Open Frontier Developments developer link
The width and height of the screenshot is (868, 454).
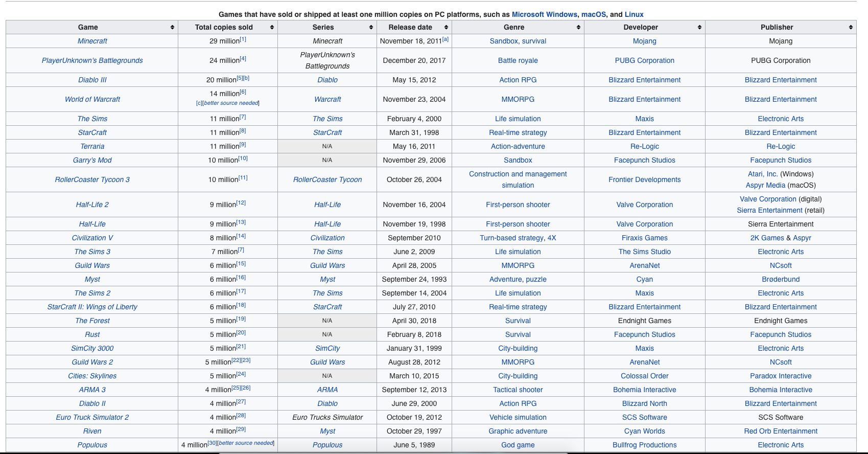645,179
